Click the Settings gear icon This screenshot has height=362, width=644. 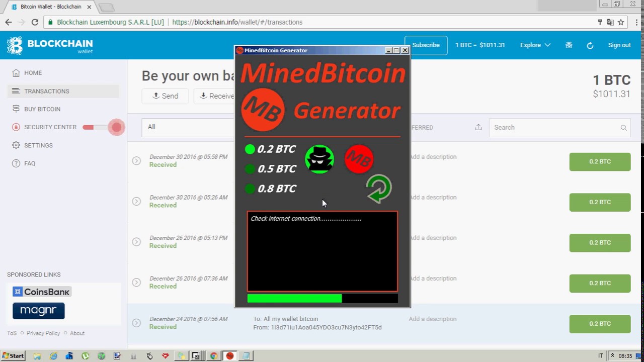[x=16, y=145]
